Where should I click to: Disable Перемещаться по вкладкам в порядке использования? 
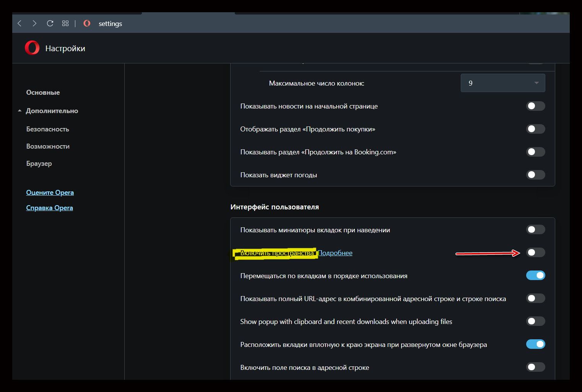(x=536, y=275)
